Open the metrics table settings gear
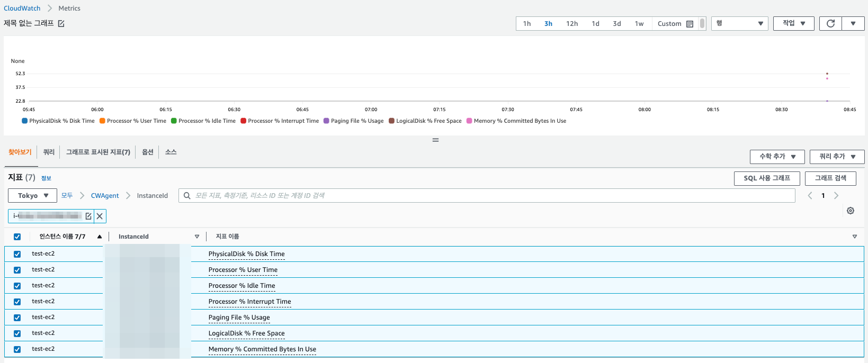 click(851, 211)
